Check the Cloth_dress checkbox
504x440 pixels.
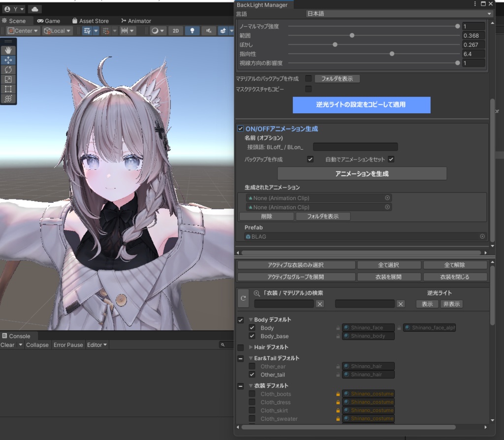[x=252, y=402]
